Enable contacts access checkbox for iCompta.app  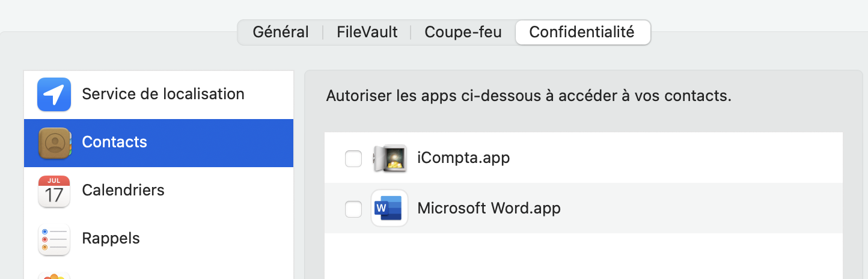click(x=353, y=159)
